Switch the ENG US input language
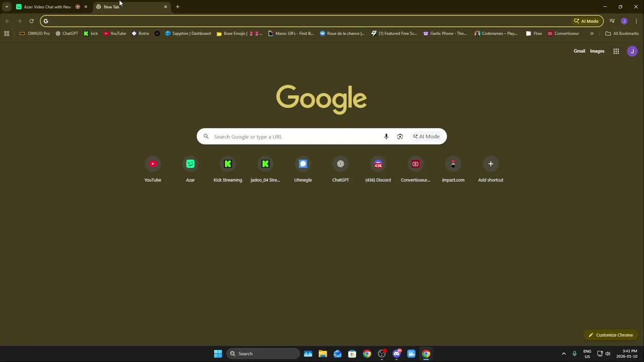 point(587,353)
